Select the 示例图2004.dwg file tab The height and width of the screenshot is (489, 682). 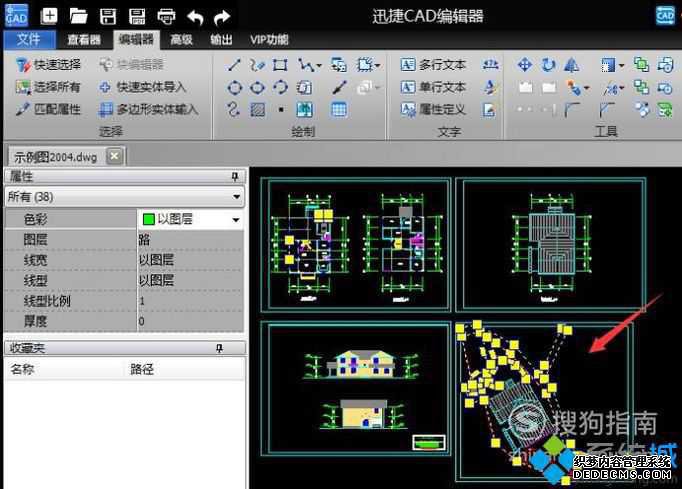tap(56, 157)
